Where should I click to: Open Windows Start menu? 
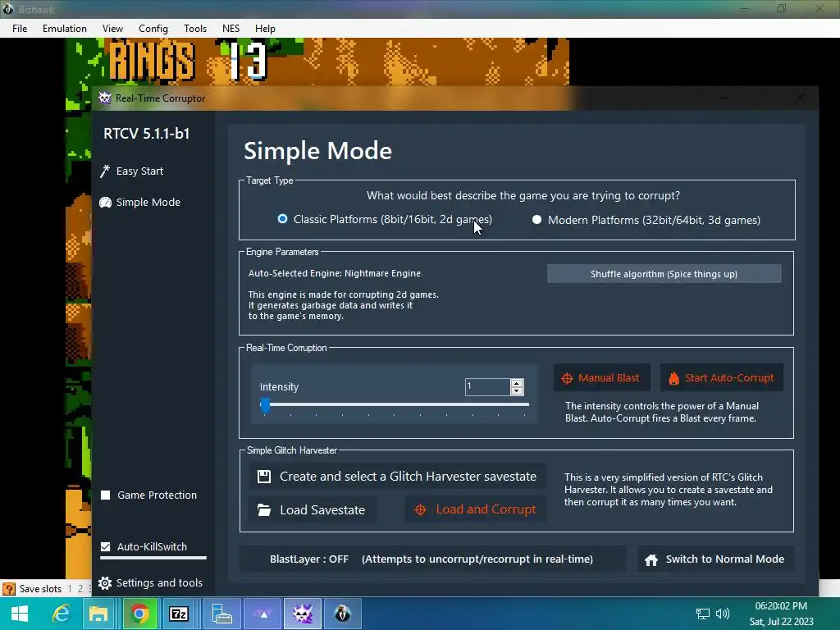coord(20,614)
